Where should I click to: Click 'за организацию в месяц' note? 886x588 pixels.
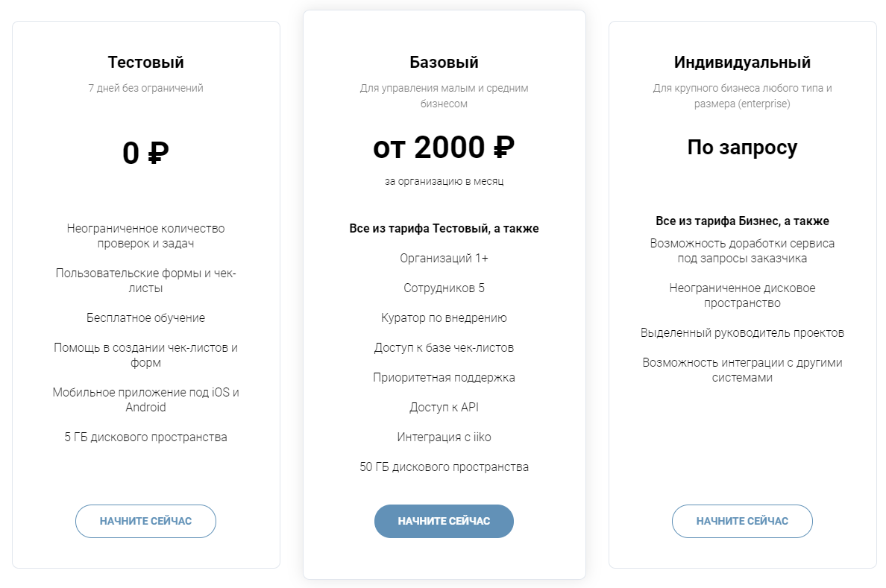(444, 181)
